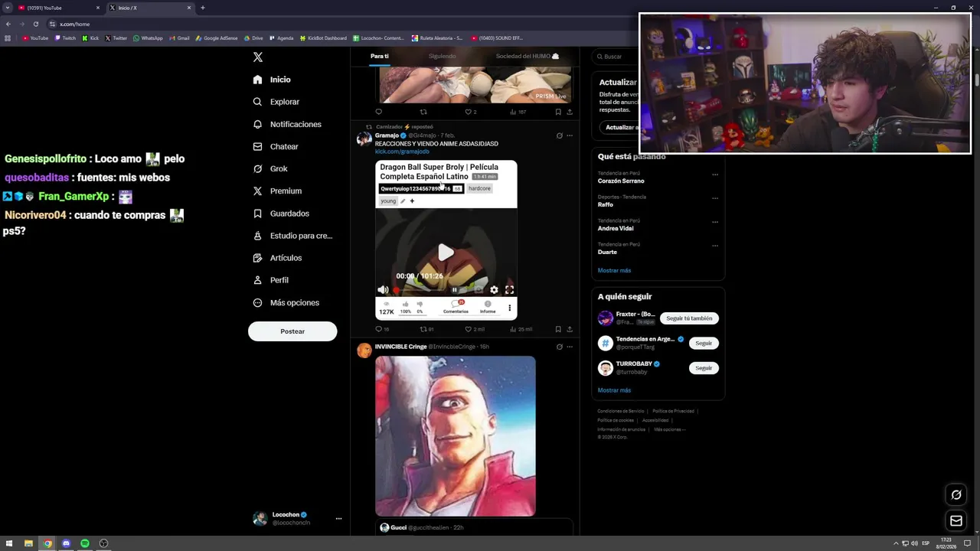Follow the TURROBABY account

coord(704,368)
